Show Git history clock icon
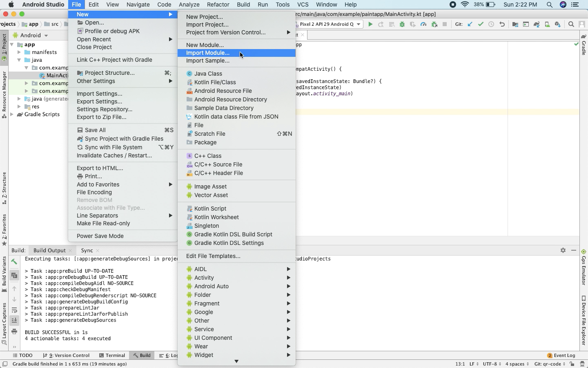Viewport: 588px width, 368px height. [x=492, y=25]
